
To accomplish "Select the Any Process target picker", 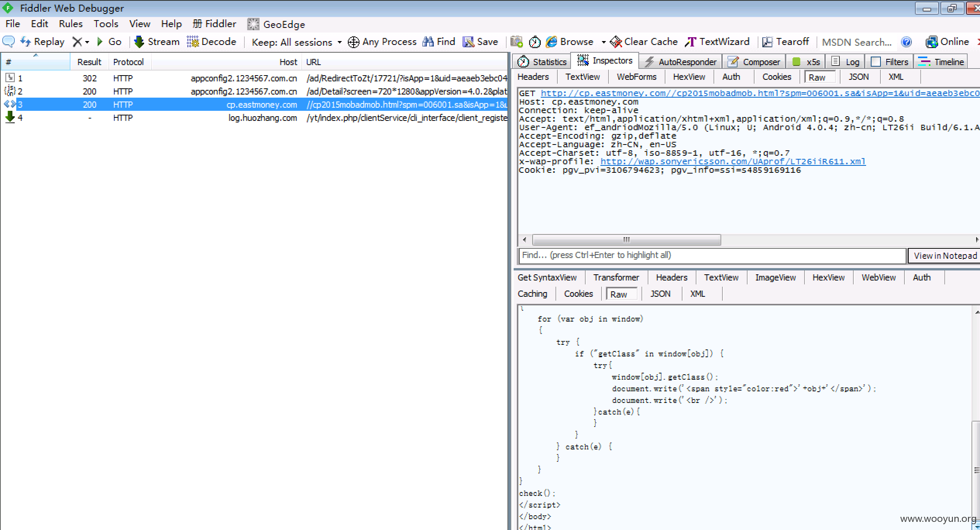I will [382, 41].
